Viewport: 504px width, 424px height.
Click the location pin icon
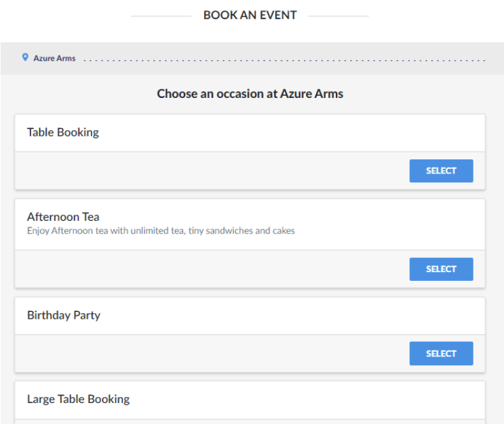[x=26, y=58]
